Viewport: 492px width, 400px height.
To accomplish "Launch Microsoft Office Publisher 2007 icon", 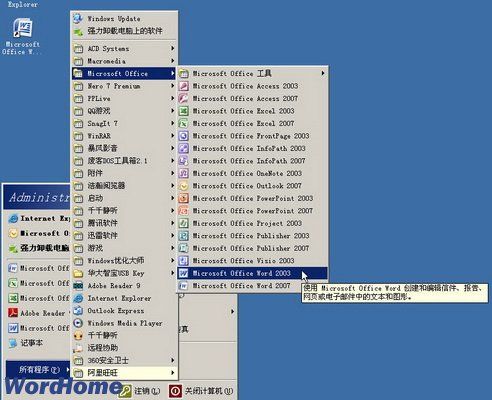I will (183, 248).
